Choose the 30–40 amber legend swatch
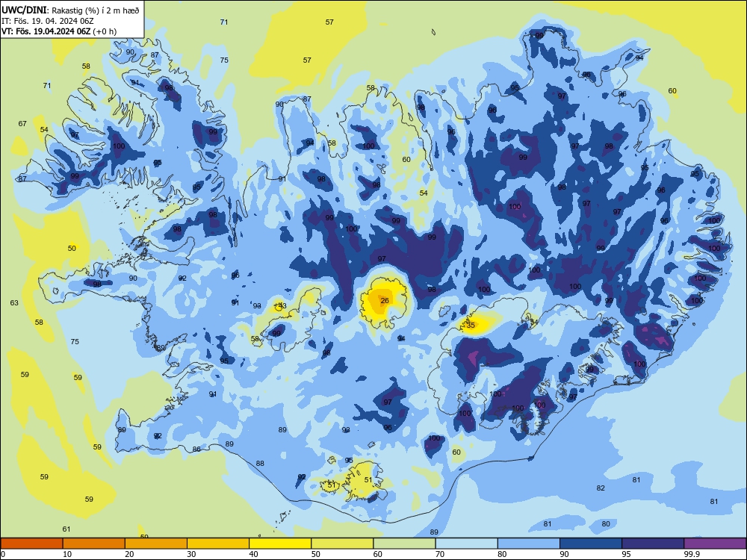This screenshot has width=747, height=560. click(218, 544)
